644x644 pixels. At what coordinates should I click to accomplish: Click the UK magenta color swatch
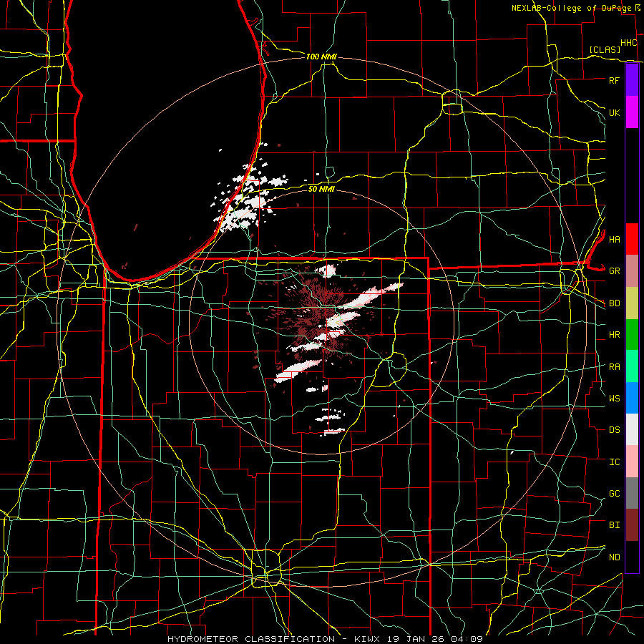pyautogui.click(x=632, y=112)
